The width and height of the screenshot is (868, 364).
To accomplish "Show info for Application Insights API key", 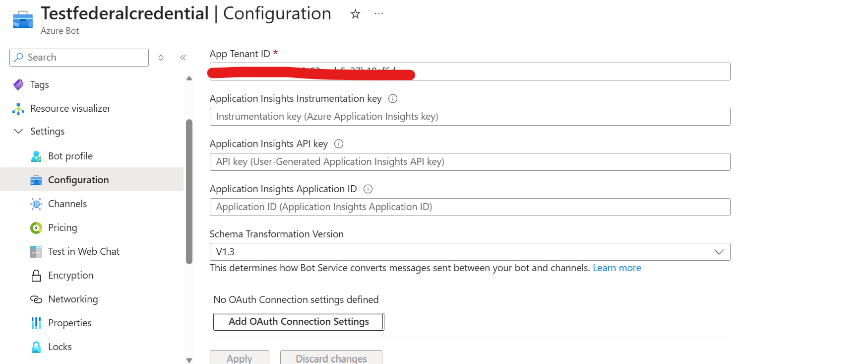I will [x=339, y=144].
